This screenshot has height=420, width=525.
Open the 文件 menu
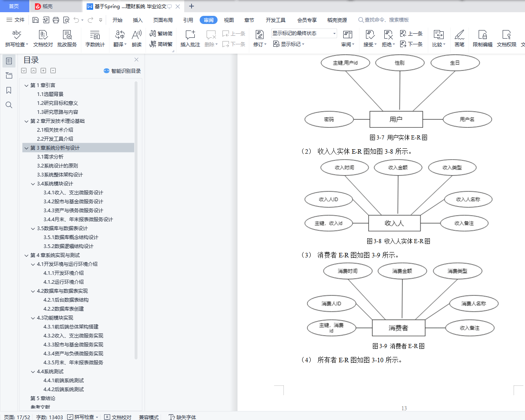coord(15,20)
